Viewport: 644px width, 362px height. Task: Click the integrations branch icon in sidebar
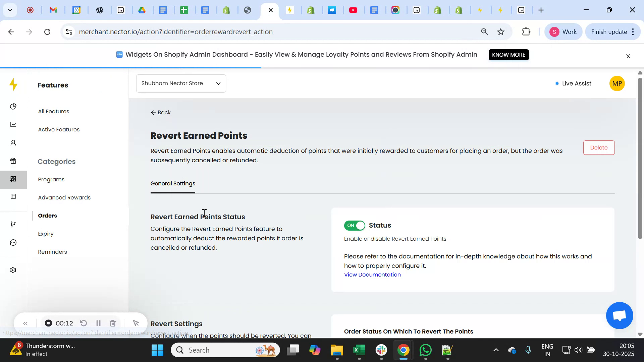pyautogui.click(x=13, y=224)
